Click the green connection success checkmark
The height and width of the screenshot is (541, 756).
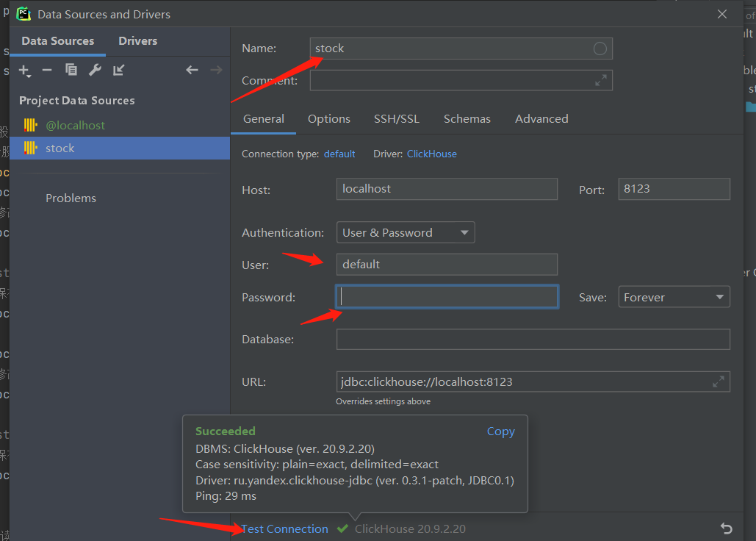coord(343,529)
